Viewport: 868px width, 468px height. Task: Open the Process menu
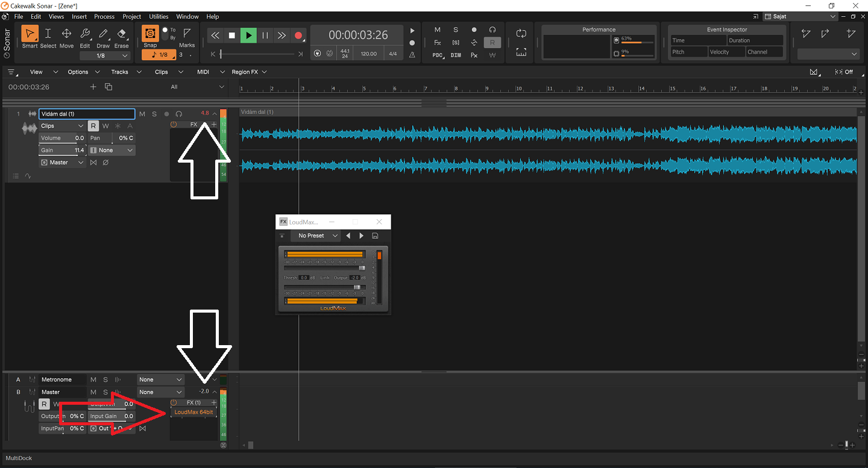[x=104, y=16]
